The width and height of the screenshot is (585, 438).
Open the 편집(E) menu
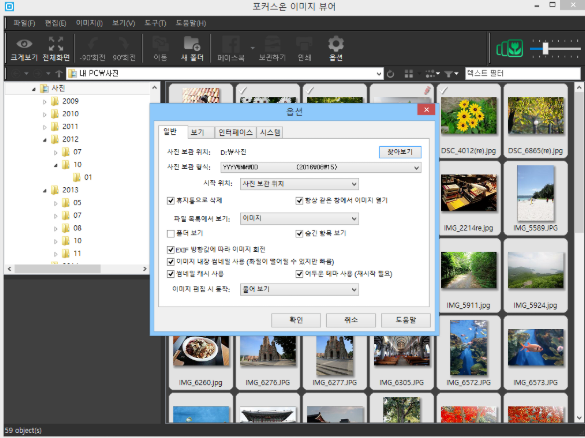55,23
